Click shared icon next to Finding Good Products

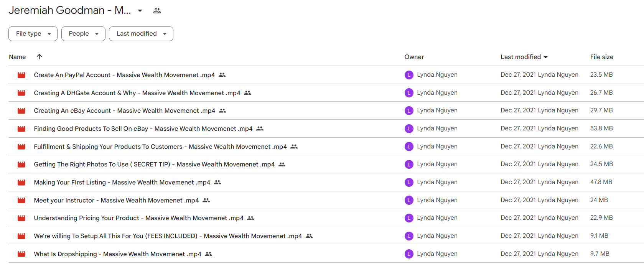pos(260,128)
